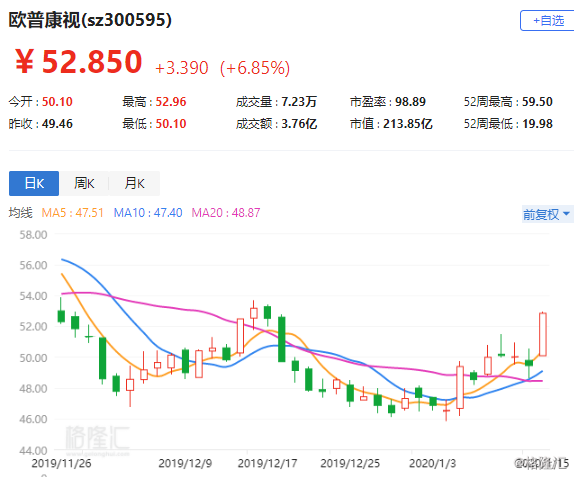Click the 市值 value 213.85亿
574x477 pixels.
pos(408,124)
